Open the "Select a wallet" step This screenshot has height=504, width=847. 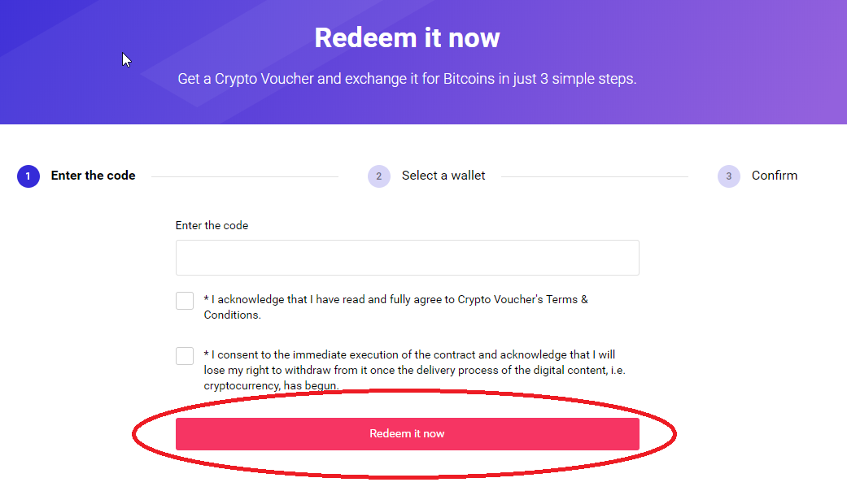click(443, 176)
